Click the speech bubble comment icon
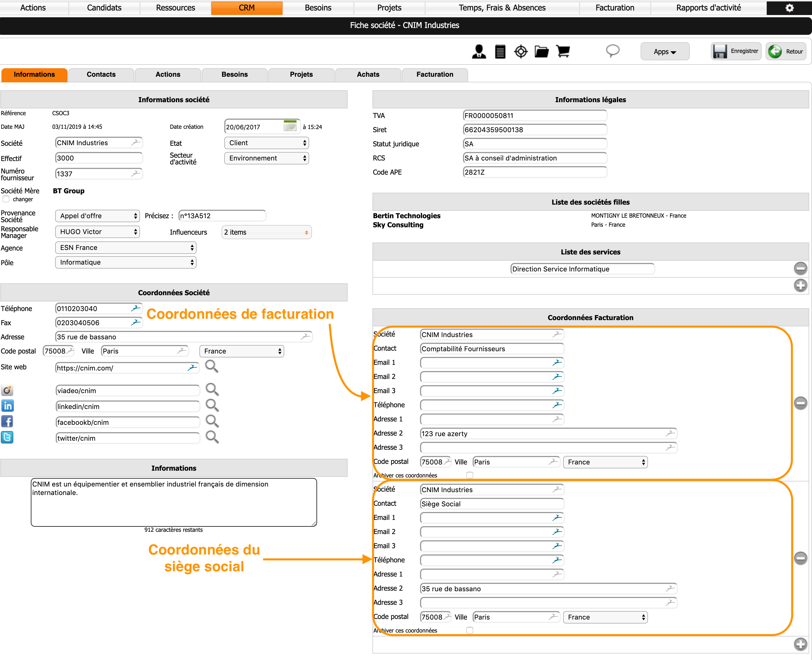Image resolution: width=812 pixels, height=660 pixels. (613, 51)
